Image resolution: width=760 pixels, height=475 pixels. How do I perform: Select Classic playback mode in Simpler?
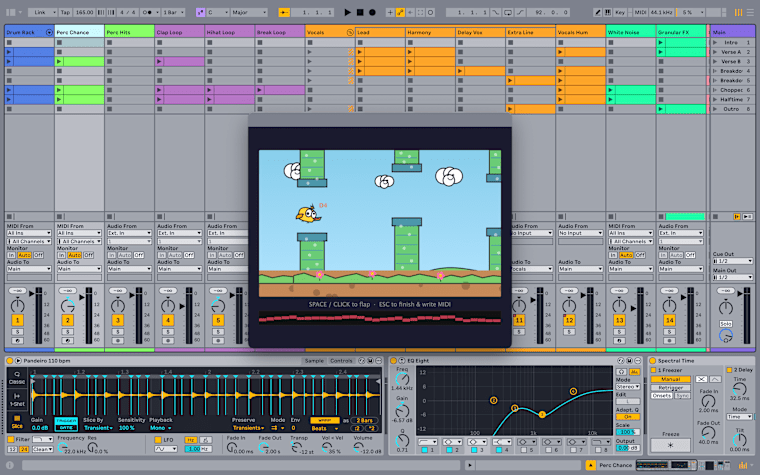(17, 378)
